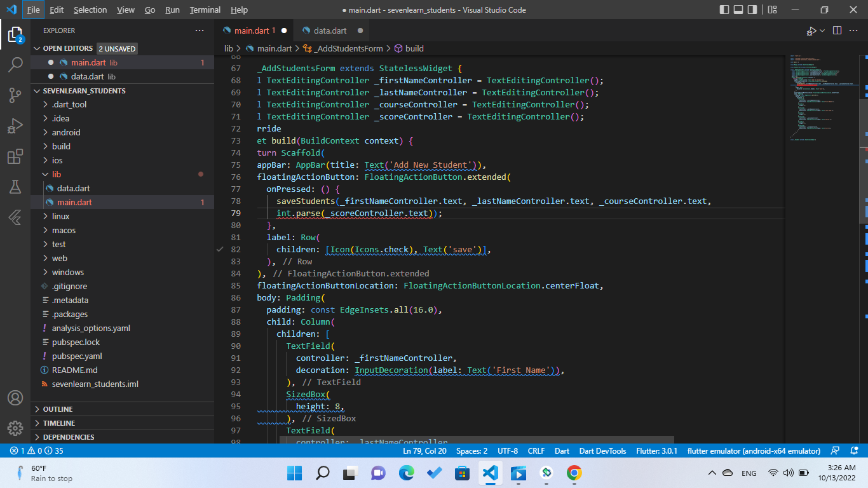This screenshot has height=488, width=868.
Task: Open the Selection menu
Action: 90,10
